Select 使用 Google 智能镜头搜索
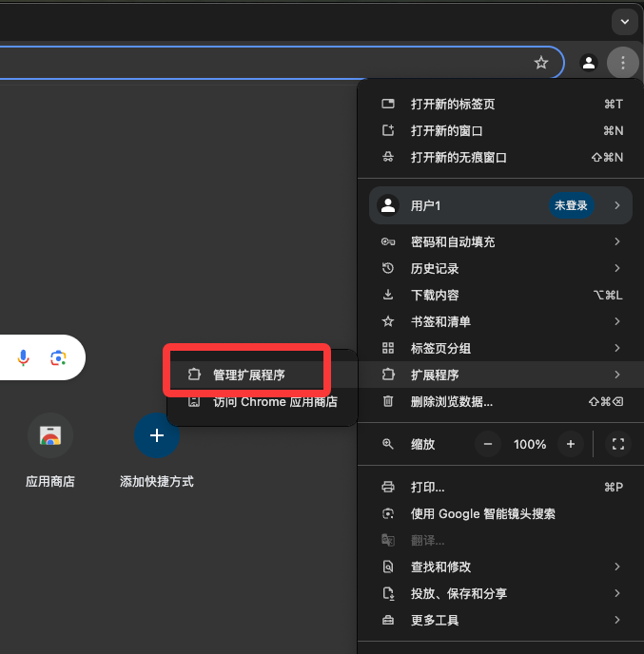 tap(501, 513)
